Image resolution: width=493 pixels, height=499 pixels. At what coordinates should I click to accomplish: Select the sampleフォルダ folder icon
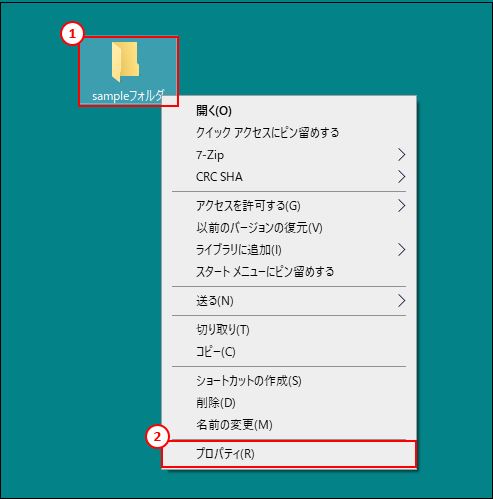pos(125,62)
